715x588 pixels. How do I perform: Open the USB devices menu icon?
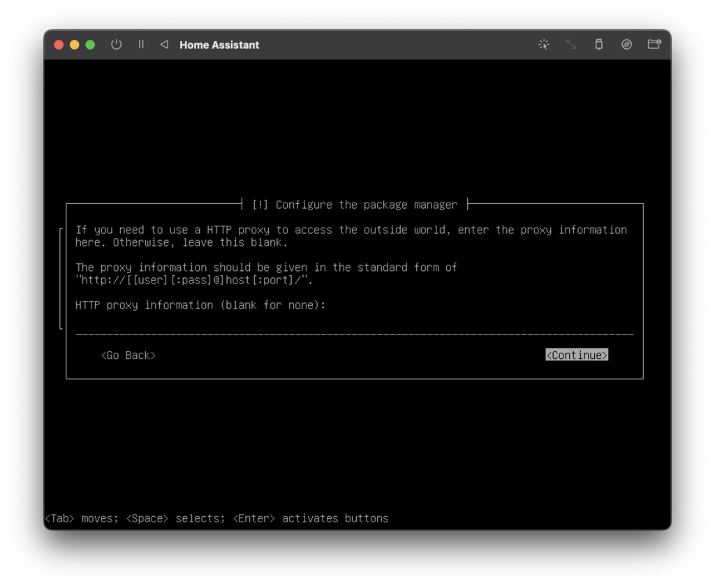click(x=598, y=44)
